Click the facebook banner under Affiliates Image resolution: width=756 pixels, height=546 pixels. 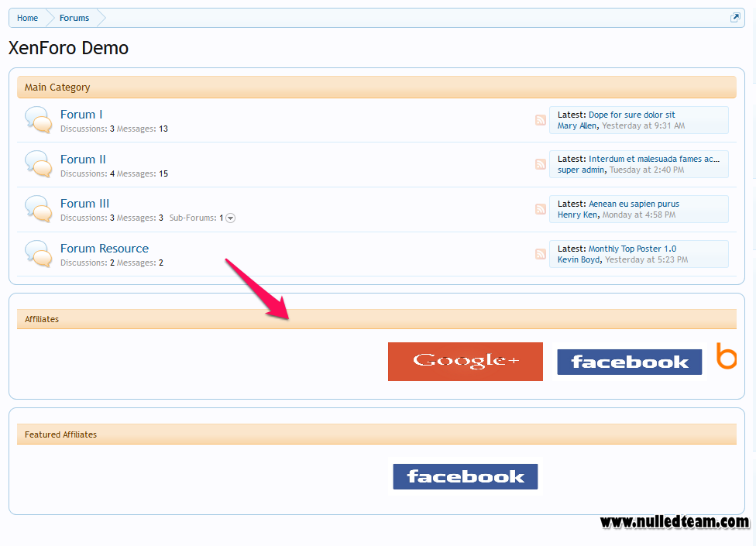(629, 362)
